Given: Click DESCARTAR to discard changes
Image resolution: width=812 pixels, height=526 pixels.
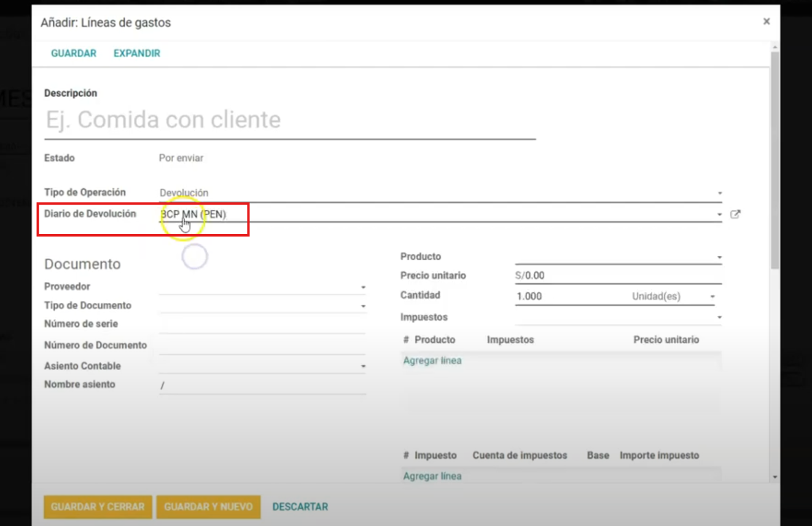Looking at the screenshot, I should 300,507.
